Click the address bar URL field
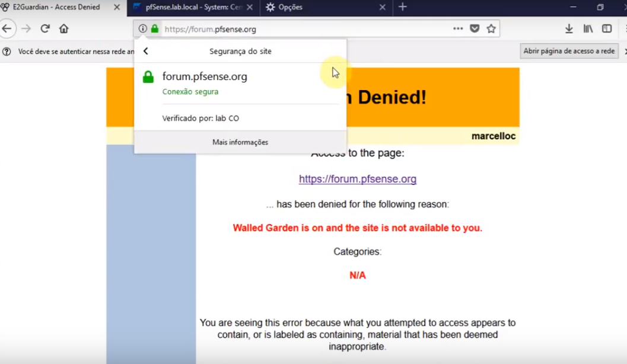Screen dimensions: 627x364 [x=306, y=29]
